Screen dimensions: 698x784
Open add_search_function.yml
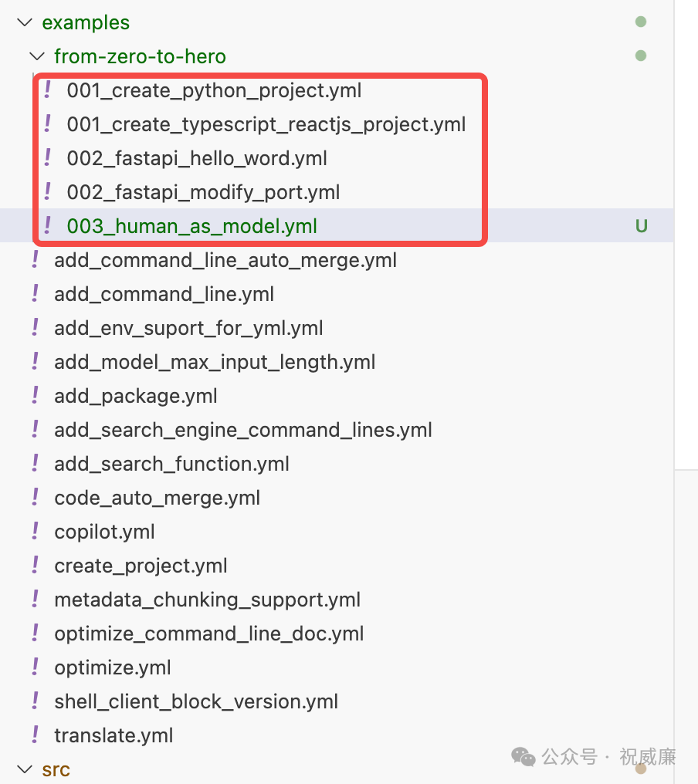[171, 465]
